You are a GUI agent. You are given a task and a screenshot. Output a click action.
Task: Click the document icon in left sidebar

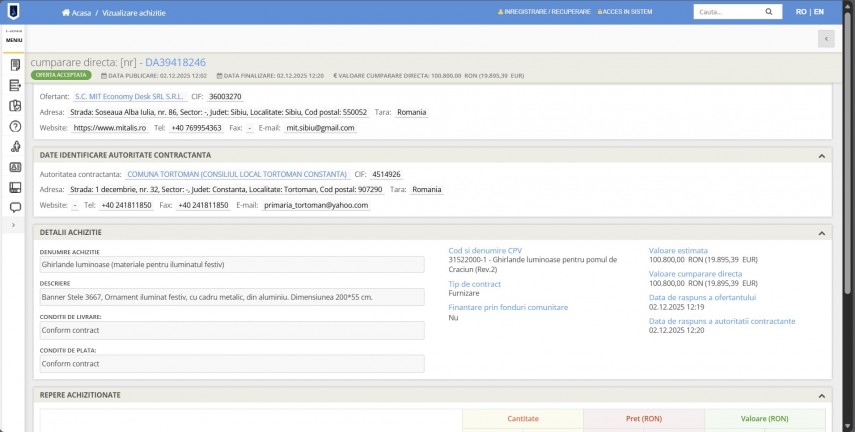point(15,65)
